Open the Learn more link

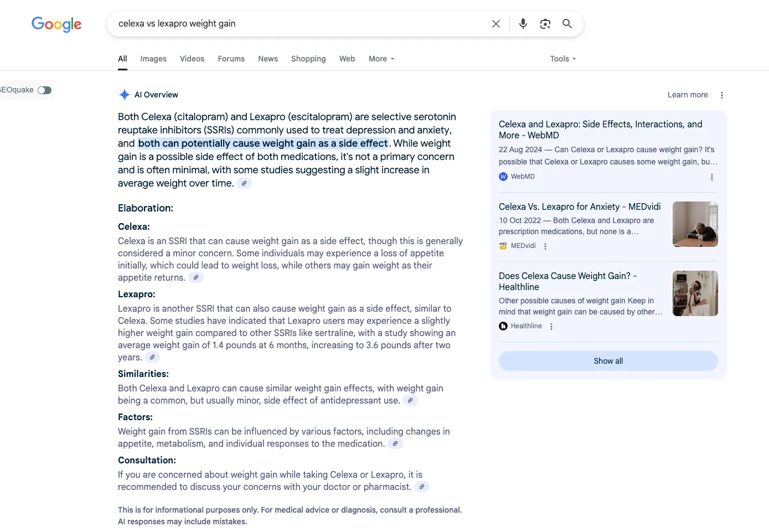(687, 95)
